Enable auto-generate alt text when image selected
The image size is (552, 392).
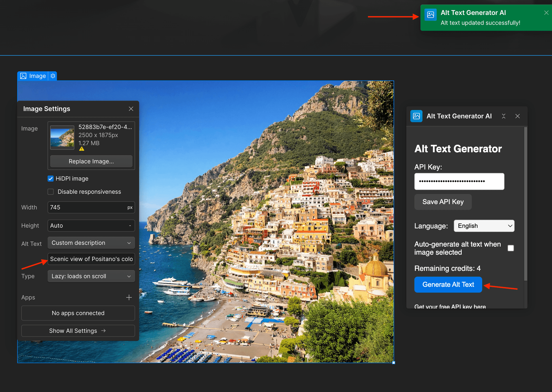(x=511, y=248)
